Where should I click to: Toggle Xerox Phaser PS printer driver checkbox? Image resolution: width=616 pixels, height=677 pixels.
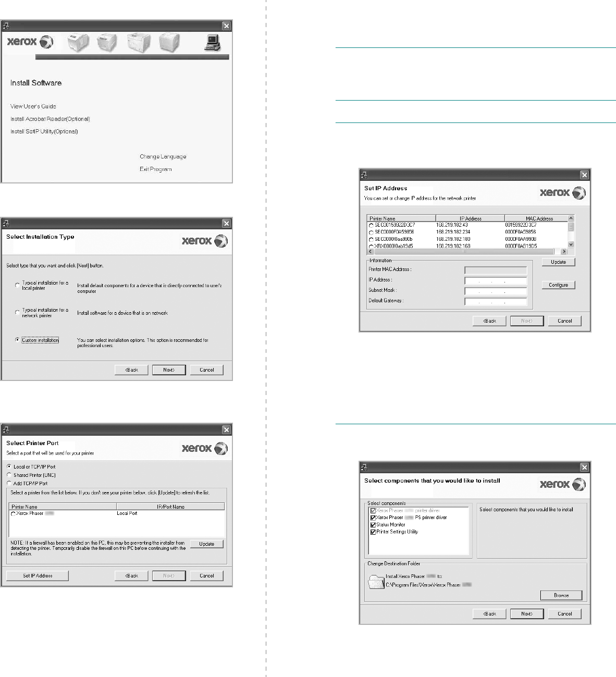(x=373, y=518)
